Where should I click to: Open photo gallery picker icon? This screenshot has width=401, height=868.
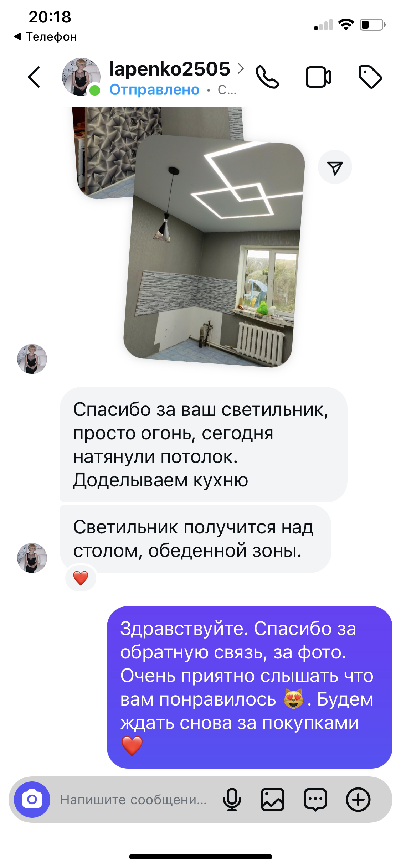pos(273,800)
